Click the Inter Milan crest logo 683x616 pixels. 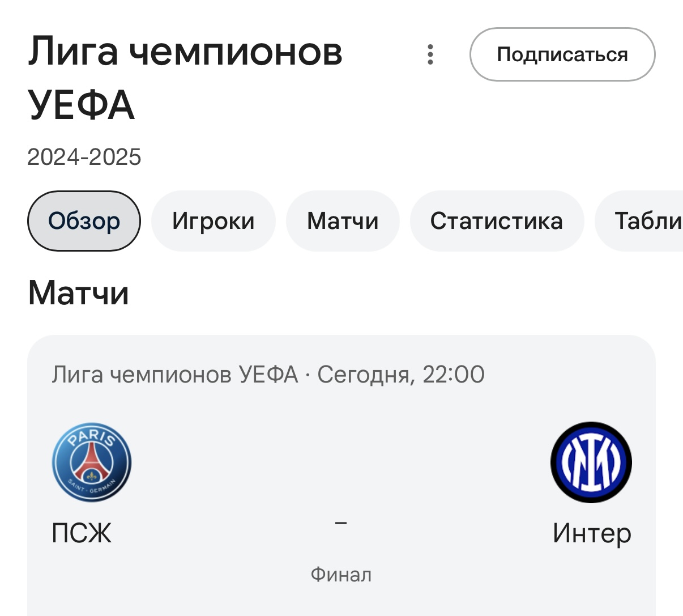pos(591,462)
